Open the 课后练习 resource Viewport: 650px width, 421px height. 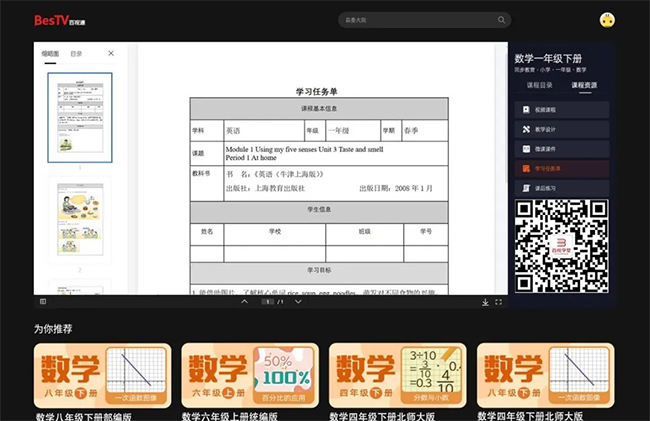(562, 188)
